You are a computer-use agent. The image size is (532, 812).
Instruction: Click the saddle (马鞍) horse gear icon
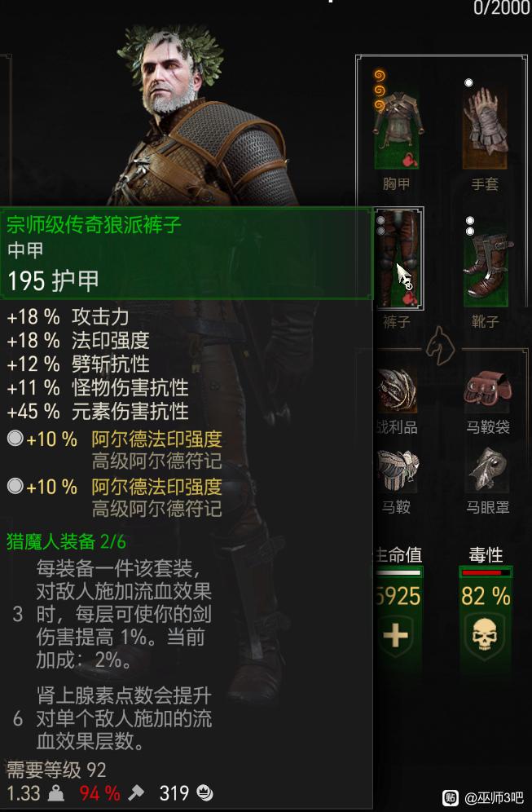tap(398, 470)
